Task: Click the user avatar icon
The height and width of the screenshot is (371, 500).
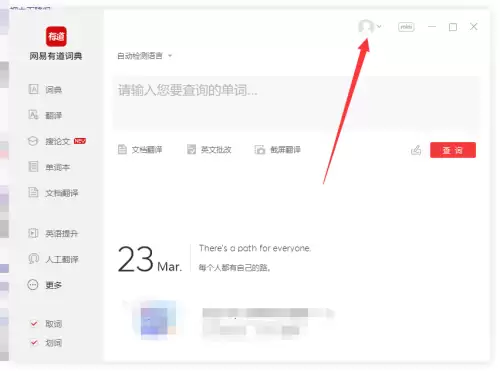Action: 366,26
